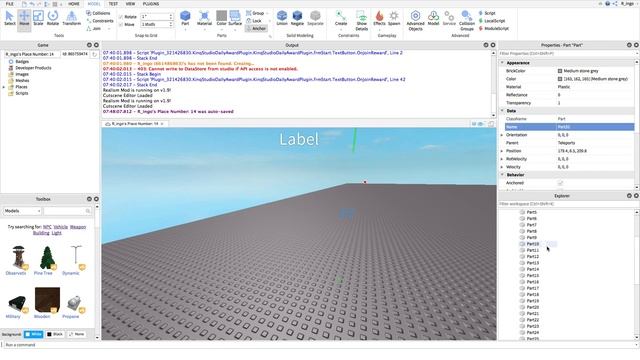Activate the Transform tool
640x360 pixels.
71,19
